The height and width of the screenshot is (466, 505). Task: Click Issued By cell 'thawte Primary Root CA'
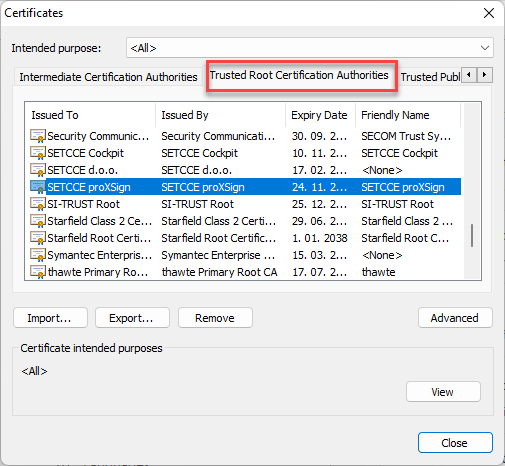point(219,272)
